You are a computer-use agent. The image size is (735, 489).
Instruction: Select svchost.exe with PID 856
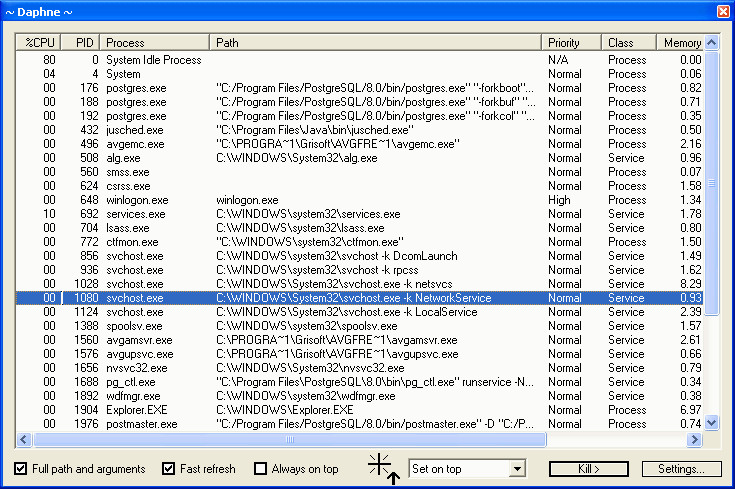(x=360, y=256)
